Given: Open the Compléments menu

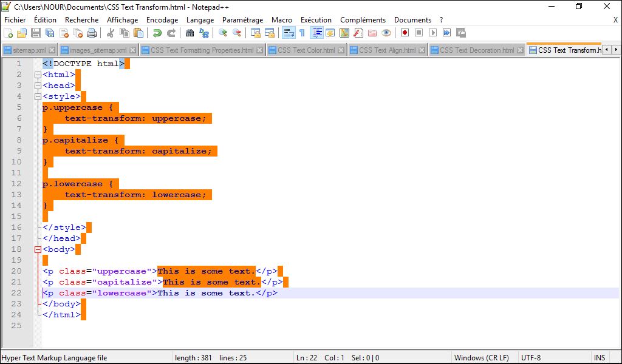Looking at the screenshot, I should (x=363, y=20).
